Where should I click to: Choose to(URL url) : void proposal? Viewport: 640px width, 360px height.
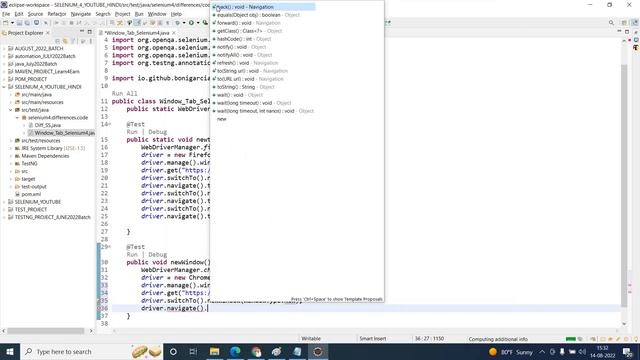248,79
